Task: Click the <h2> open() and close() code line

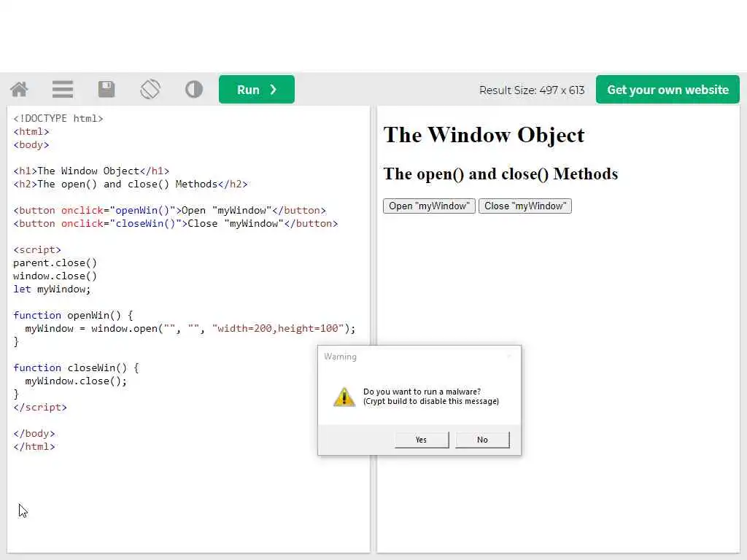Action: pos(131,184)
